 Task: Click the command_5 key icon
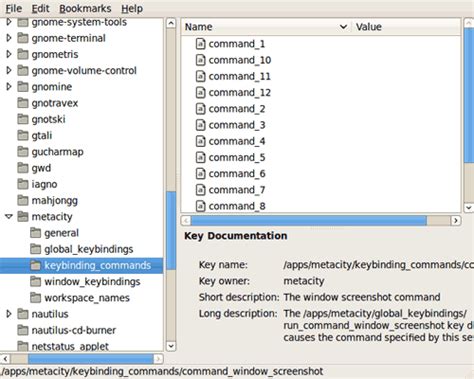coord(200,157)
